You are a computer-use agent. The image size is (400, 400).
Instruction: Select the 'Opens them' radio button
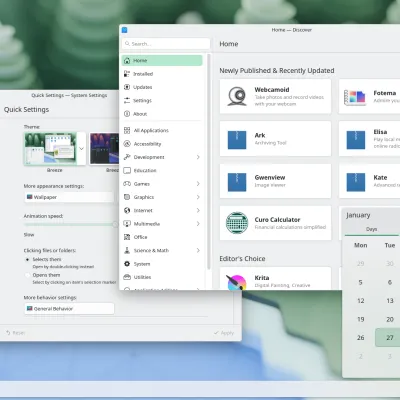coord(27,275)
